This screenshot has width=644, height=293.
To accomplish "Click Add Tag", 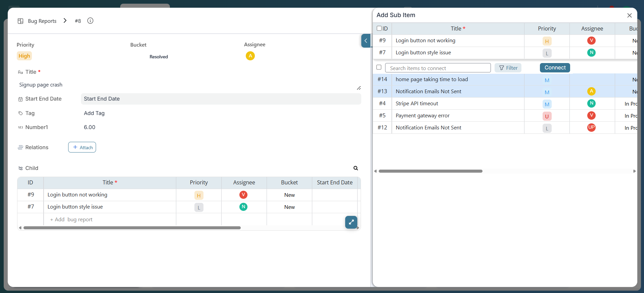I will 94,113.
